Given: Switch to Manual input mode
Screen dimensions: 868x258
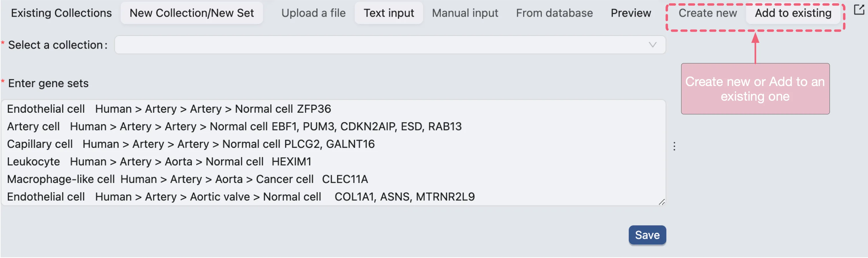Looking at the screenshot, I should pos(465,13).
